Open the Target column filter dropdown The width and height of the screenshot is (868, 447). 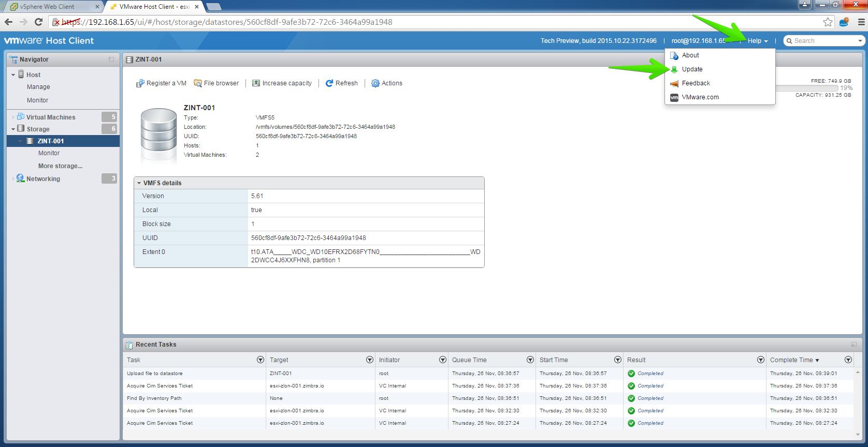(x=370, y=360)
